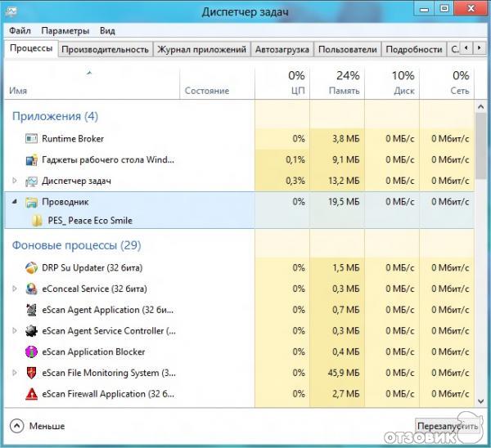
Task: Open the Параметры menu
Action: (x=65, y=30)
